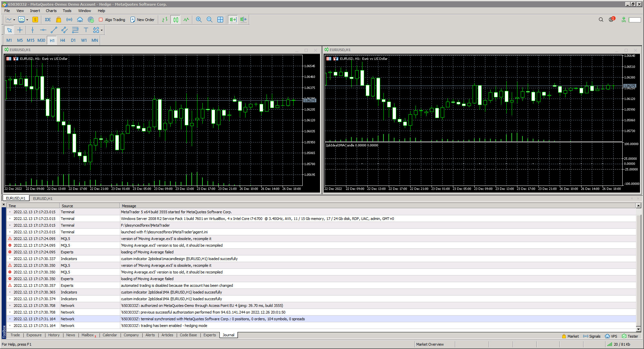
Task: Close the Toolbox panel with its x
Action: 4,205
